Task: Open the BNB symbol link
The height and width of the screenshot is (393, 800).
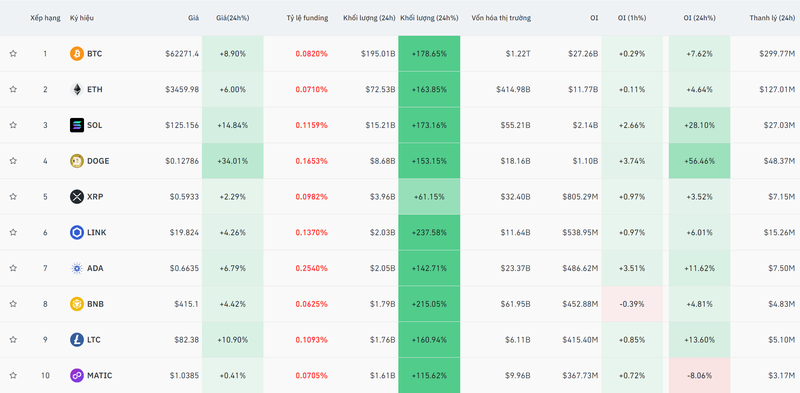Action: pyautogui.click(x=95, y=304)
